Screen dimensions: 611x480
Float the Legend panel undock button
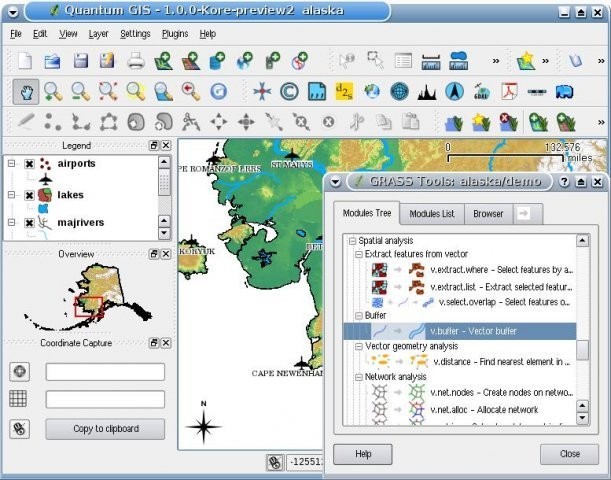pyautogui.click(x=154, y=145)
